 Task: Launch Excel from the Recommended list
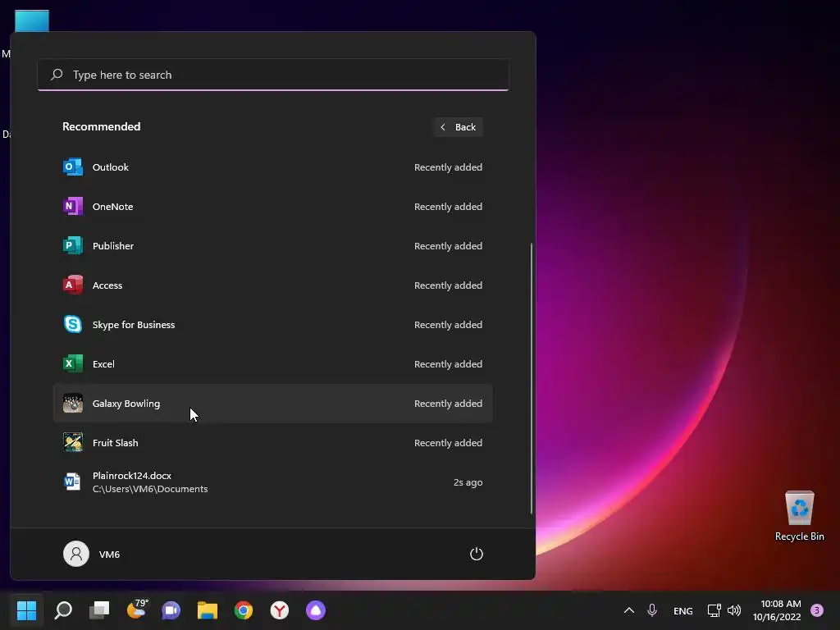click(x=272, y=363)
